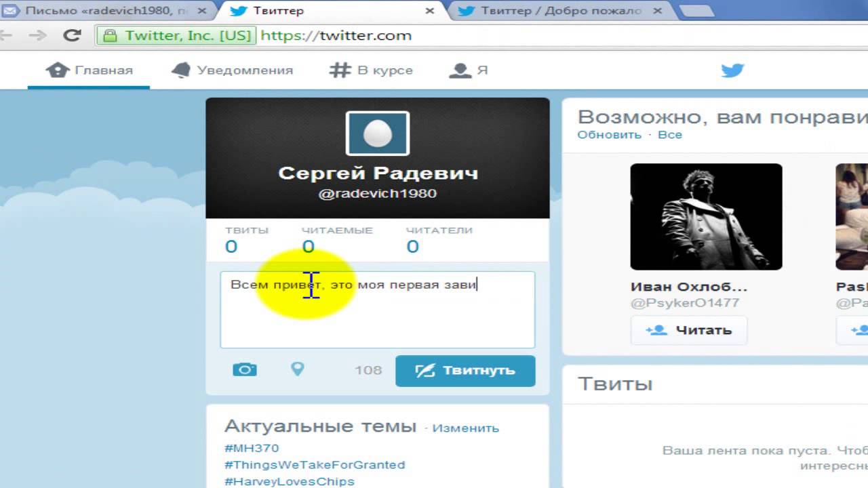868x488 pixels.
Task: Click Изменить next to Актуальные темы
Action: [465, 428]
